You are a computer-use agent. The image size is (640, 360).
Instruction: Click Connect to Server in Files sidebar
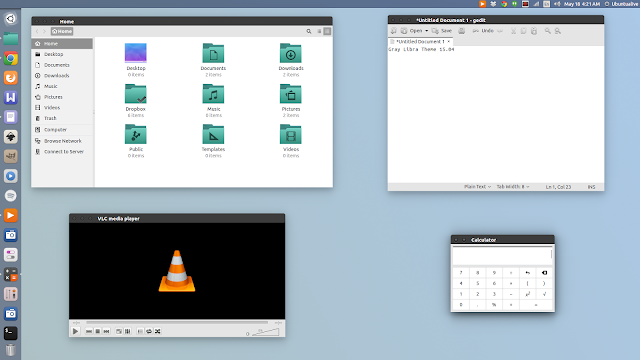pos(62,151)
